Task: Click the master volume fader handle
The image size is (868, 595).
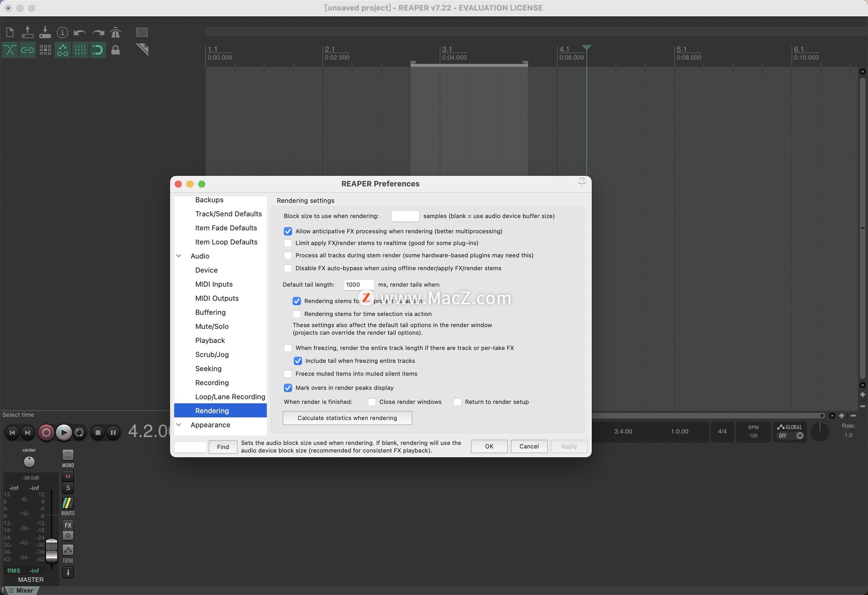Action: [x=52, y=550]
